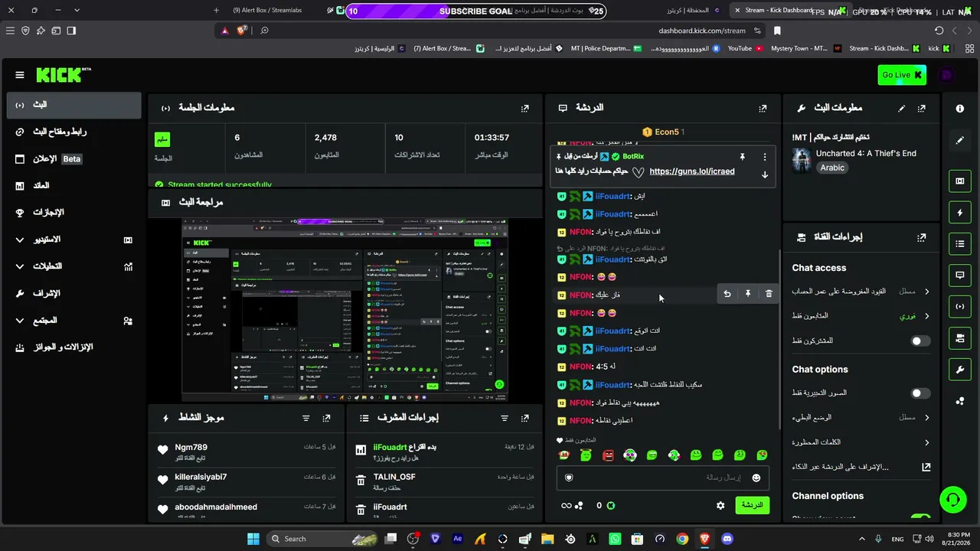Screen dimensions: 980x551
Task: Open the guns.lol/icraed link in pinned message
Action: [692, 171]
